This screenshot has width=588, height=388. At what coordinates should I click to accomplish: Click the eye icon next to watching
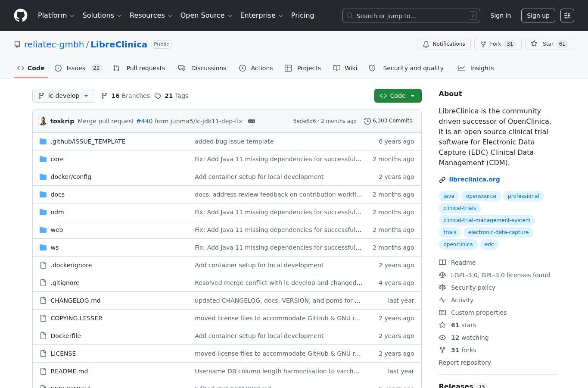[x=442, y=338]
